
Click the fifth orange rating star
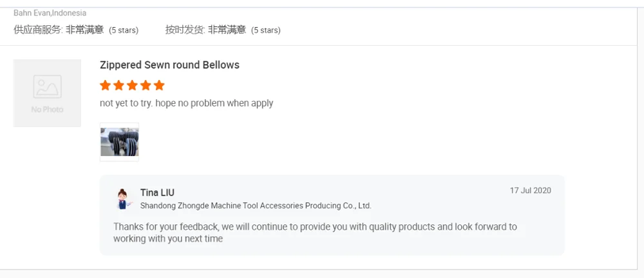coord(159,85)
